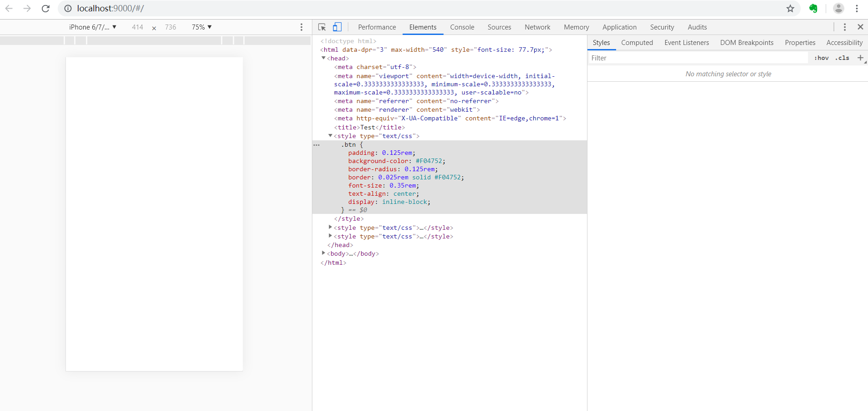Open the 75% zoom dropdown
Screen dimensions: 868x411
(201, 27)
